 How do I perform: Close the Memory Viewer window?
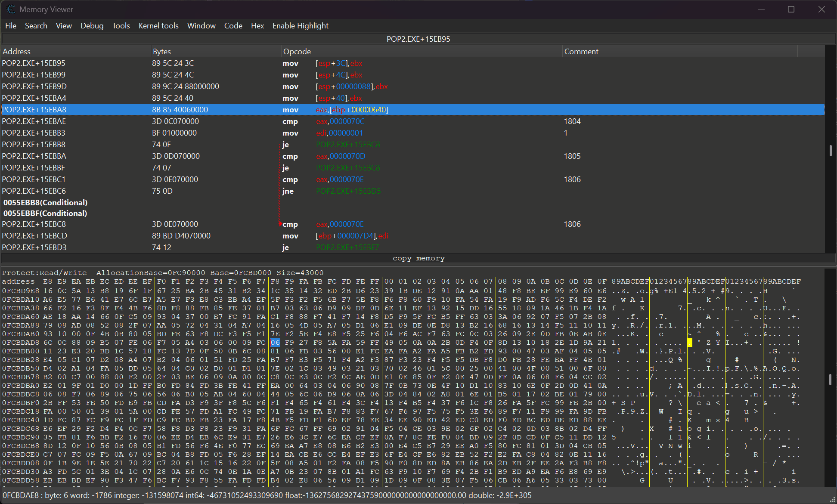pos(821,9)
